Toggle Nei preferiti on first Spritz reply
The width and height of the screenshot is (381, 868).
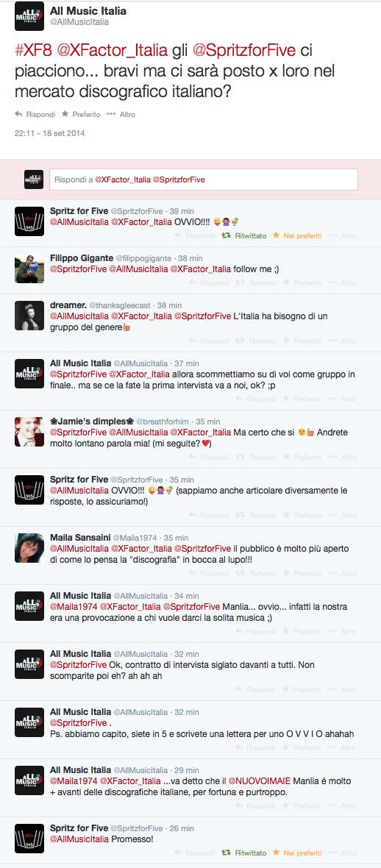(x=297, y=236)
